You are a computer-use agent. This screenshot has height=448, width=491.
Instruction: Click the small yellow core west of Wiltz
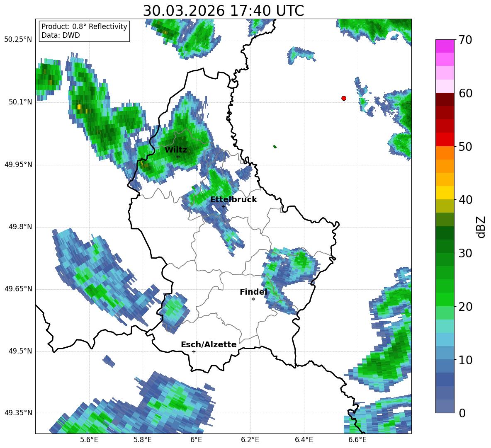pyautogui.click(x=79, y=107)
